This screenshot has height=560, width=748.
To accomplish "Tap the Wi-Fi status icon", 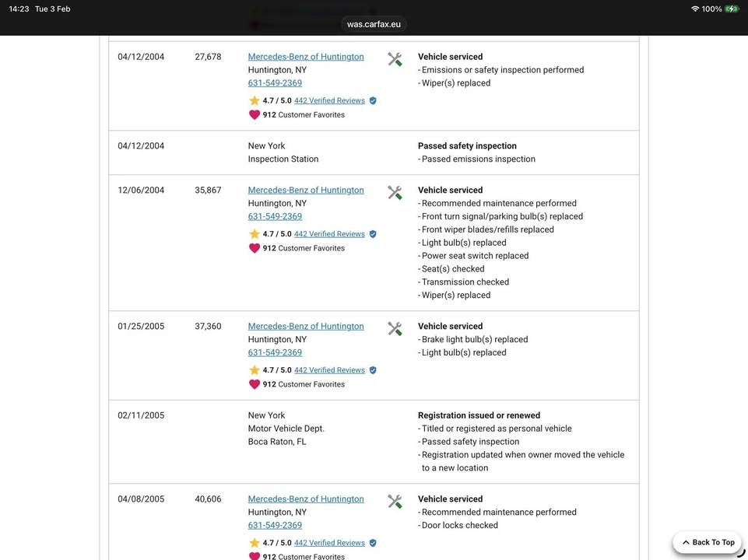I will coord(694,9).
